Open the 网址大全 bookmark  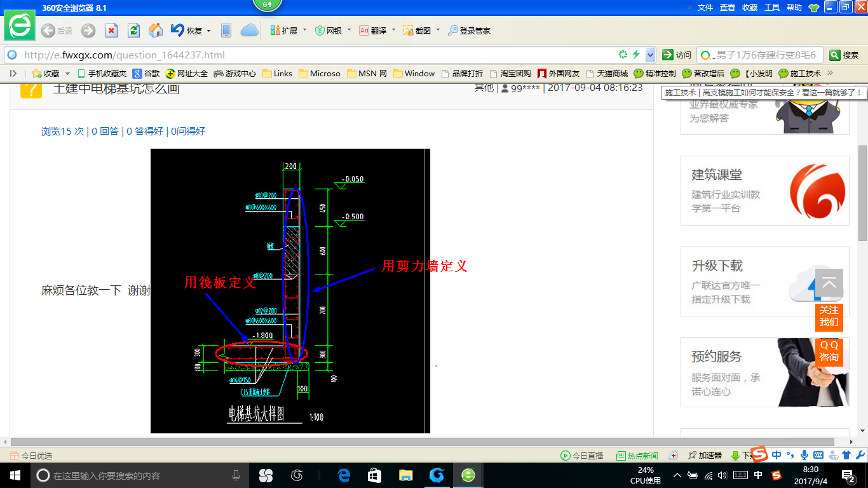(x=187, y=74)
